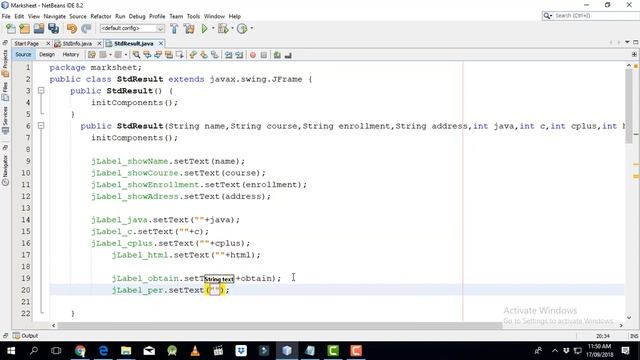
Task: Collapse the code fold at line 6
Action: [41, 126]
